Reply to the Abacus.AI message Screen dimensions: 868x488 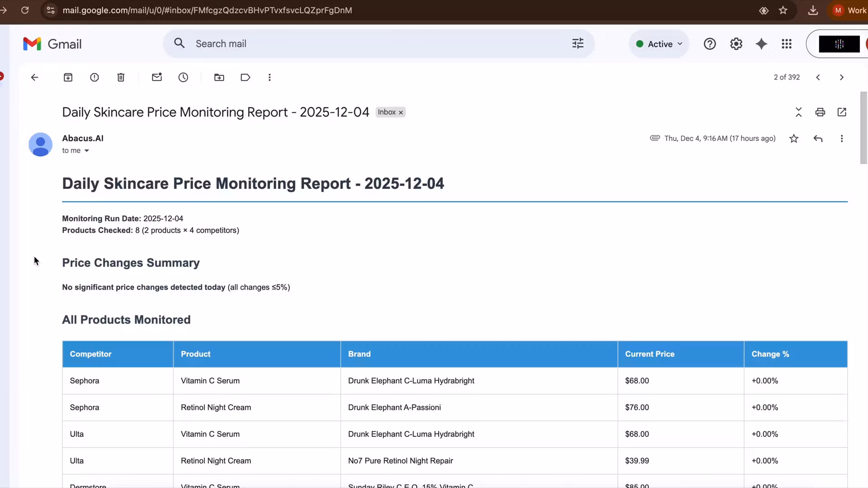818,138
